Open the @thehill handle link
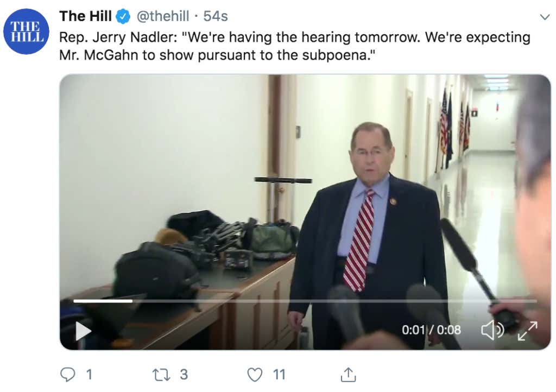Screen dimensions: 556x392 coord(163,16)
